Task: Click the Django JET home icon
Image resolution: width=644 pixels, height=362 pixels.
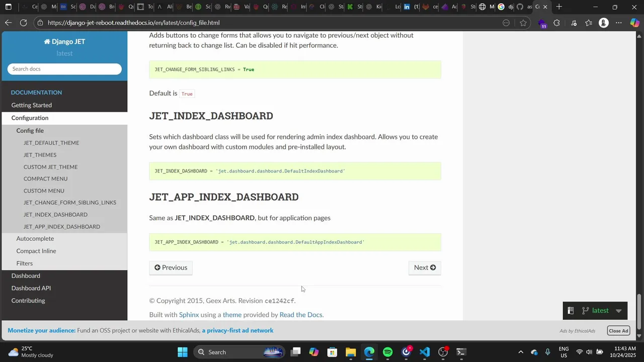Action: coord(47,42)
